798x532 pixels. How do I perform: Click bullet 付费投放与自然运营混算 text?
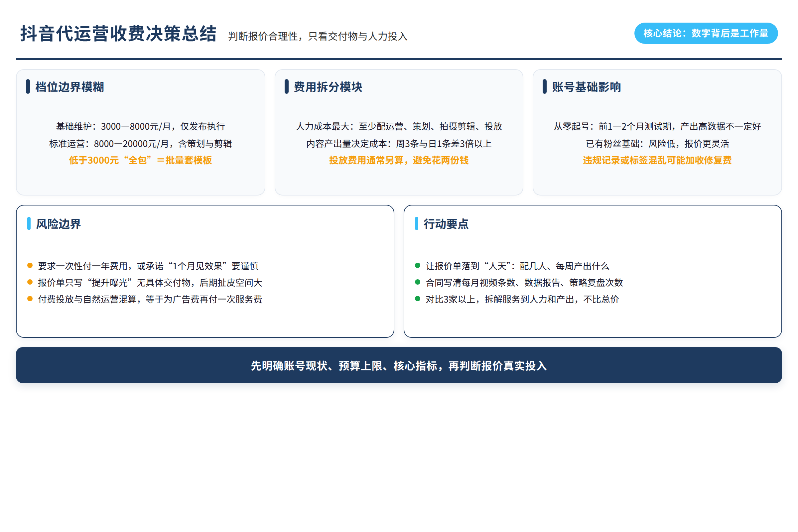150,299
